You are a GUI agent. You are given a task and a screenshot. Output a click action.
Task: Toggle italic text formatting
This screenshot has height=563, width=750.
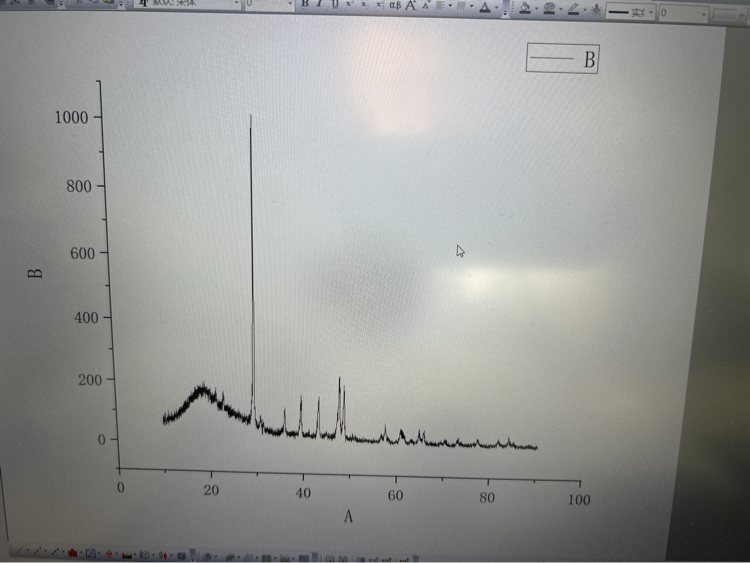point(319,4)
